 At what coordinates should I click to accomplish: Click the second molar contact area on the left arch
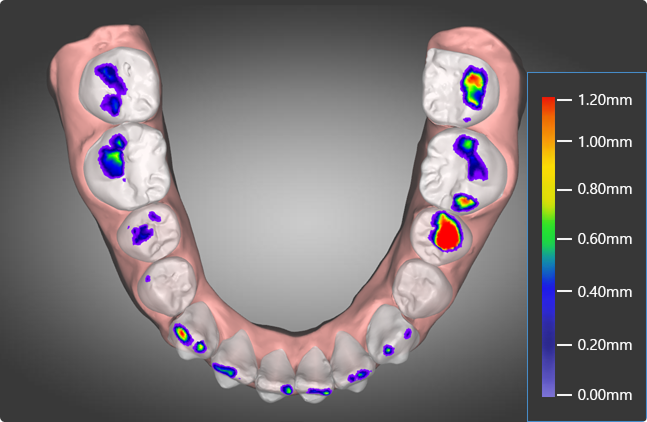point(115,157)
